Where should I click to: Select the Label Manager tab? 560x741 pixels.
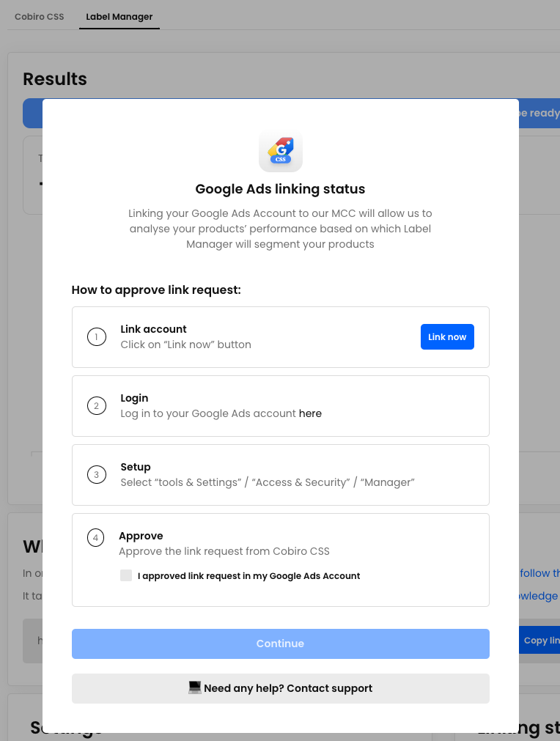click(x=119, y=17)
